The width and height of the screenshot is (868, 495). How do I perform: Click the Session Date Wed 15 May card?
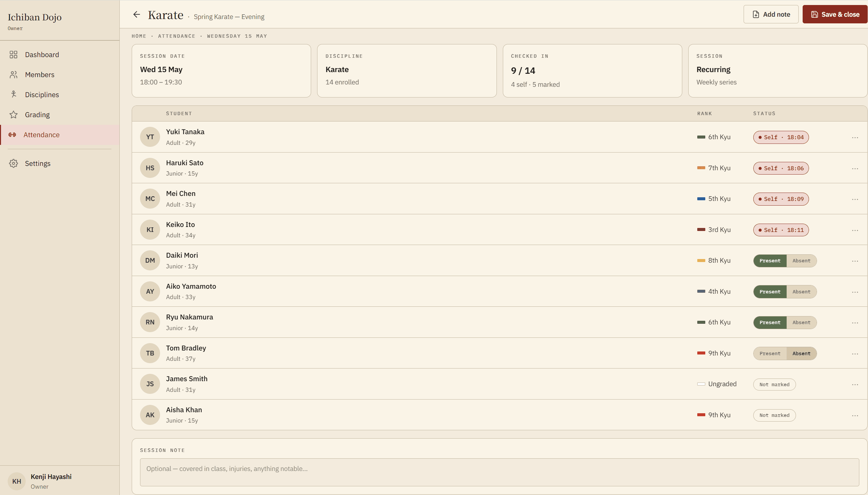click(x=221, y=71)
